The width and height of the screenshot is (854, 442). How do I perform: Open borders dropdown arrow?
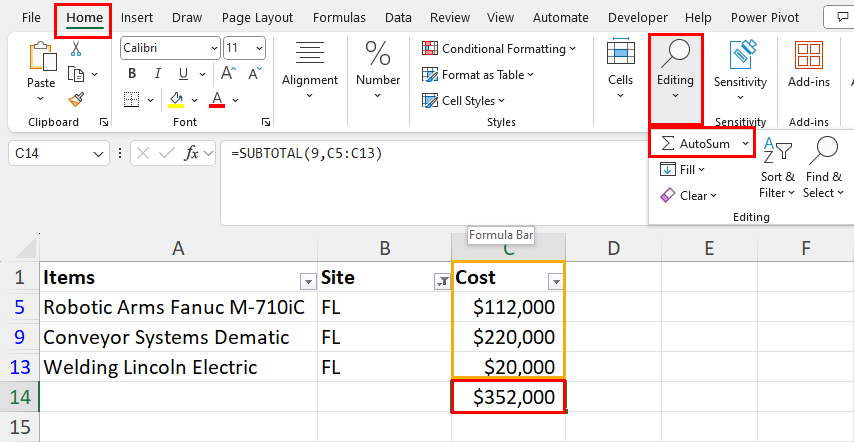pos(150,100)
